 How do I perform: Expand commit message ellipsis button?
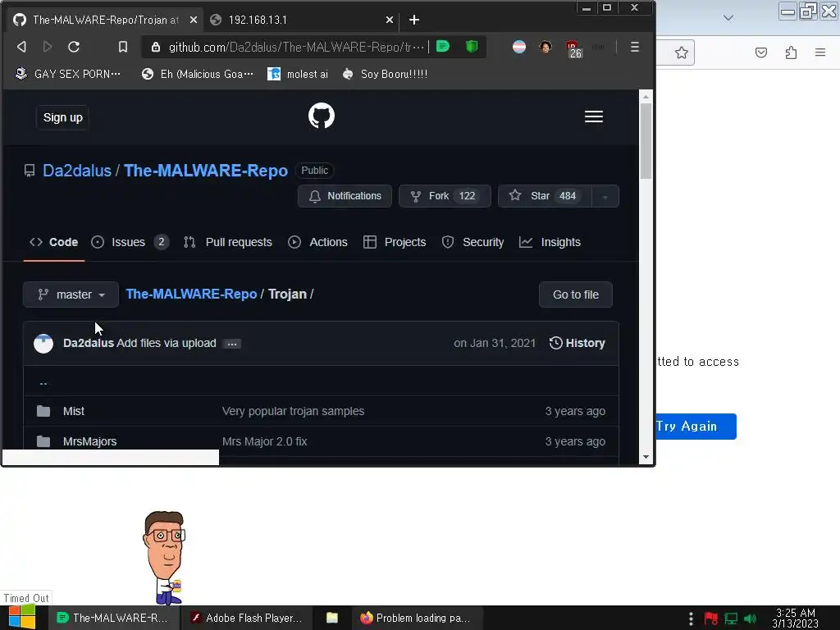tap(232, 344)
